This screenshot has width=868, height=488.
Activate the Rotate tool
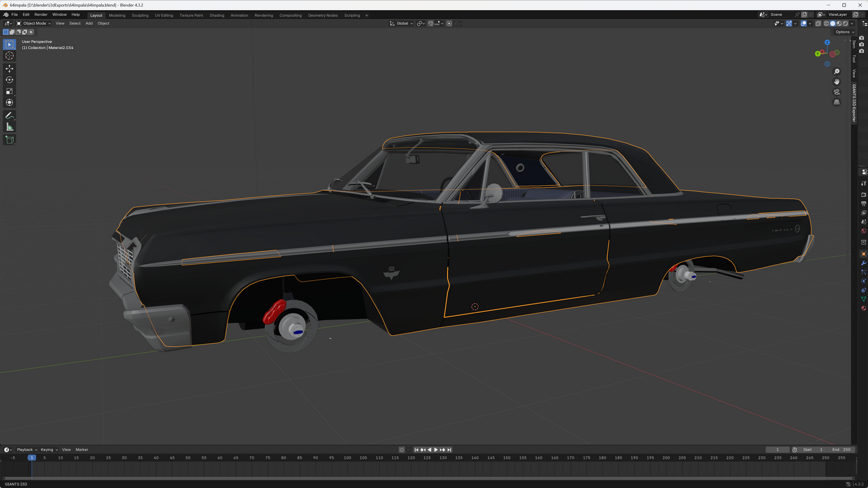pos(10,80)
